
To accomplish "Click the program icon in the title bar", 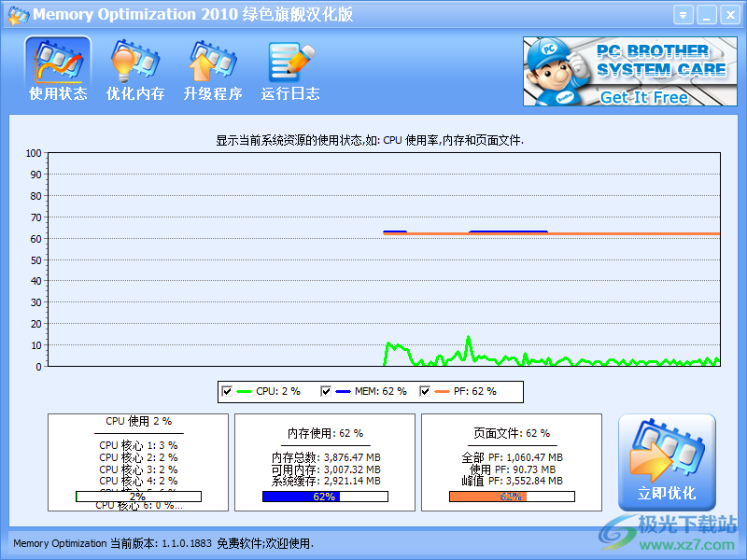I will coord(16,14).
